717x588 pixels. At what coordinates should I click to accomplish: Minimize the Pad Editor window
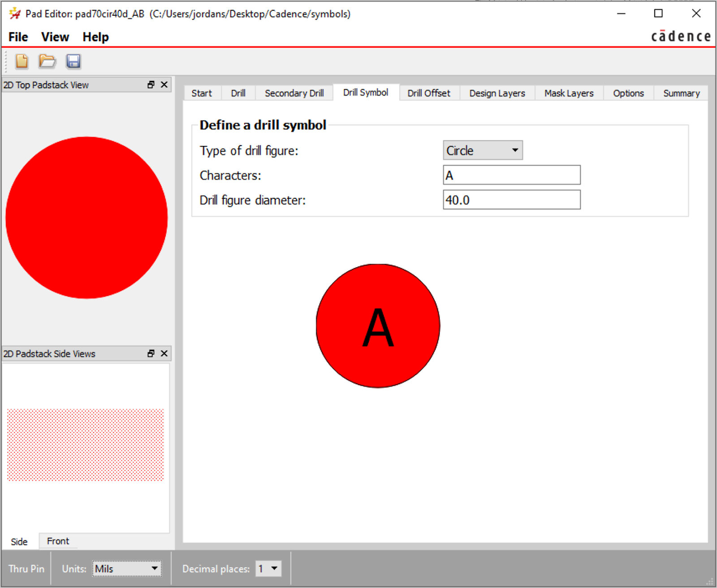click(x=621, y=13)
